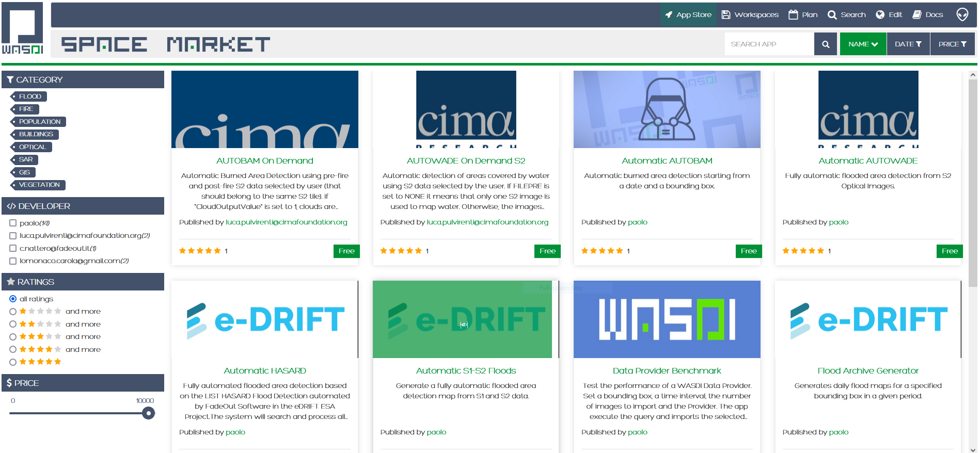980x453 pixels.
Task: Open the Automatic AUTOBAM app title
Action: click(667, 160)
